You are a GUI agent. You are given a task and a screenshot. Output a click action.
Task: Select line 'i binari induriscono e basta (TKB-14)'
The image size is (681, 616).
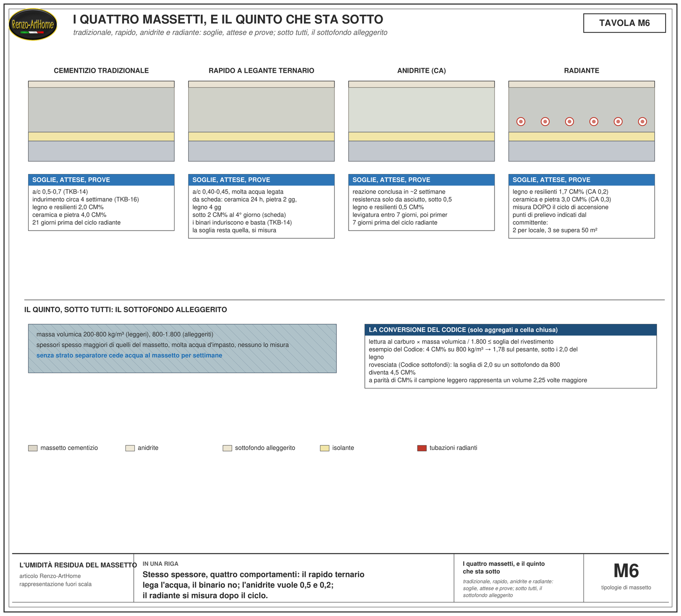point(242,222)
